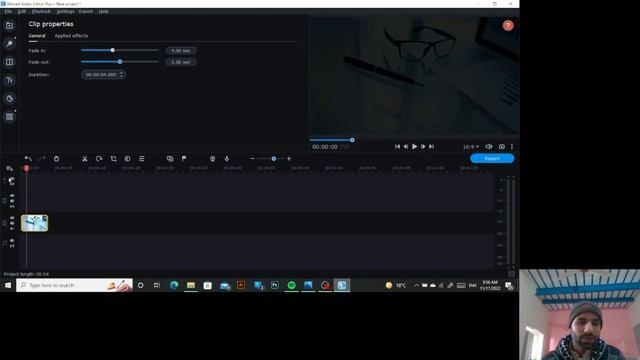This screenshot has width=640, height=360.
Task: Click the Fade out slider handle
Action: click(x=120, y=62)
